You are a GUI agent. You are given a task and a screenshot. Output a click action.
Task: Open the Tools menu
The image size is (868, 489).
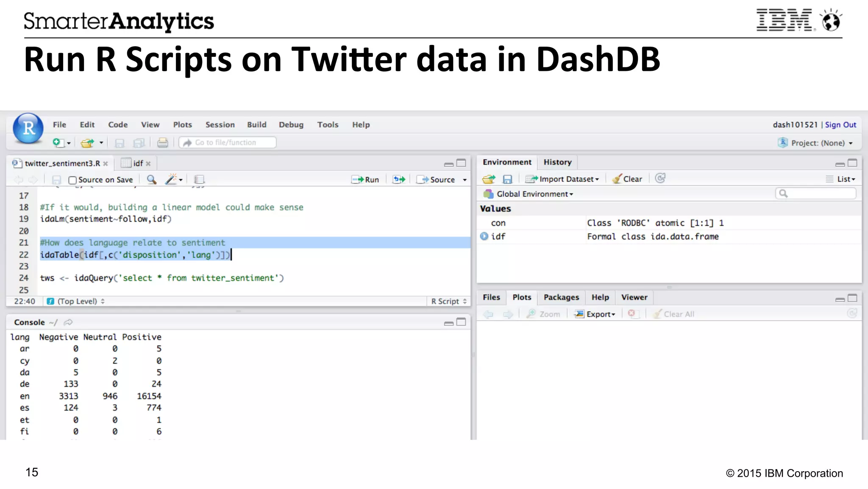pyautogui.click(x=328, y=125)
